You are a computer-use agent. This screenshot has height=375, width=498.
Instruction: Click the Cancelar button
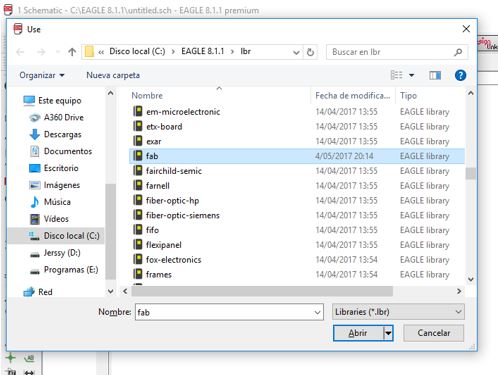pos(433,333)
